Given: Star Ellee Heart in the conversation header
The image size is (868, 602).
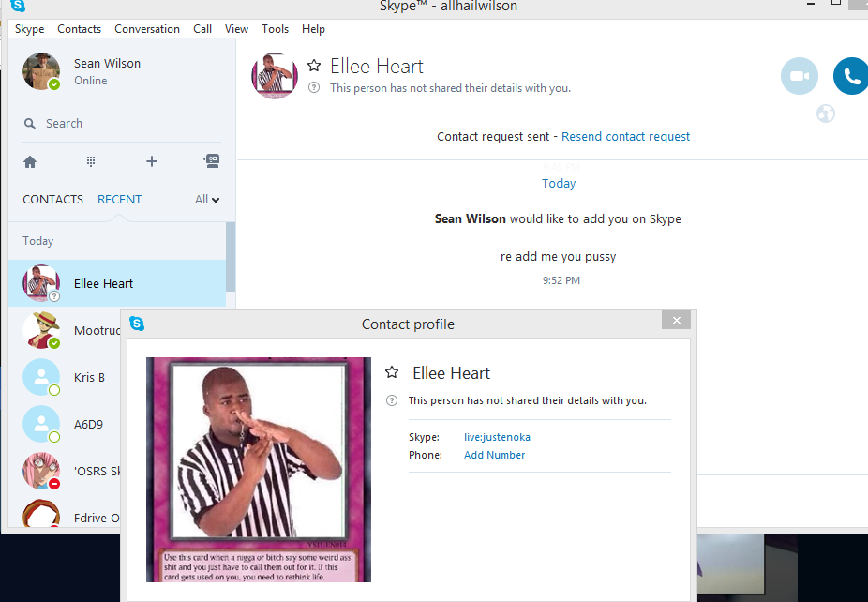Looking at the screenshot, I should tap(314, 66).
